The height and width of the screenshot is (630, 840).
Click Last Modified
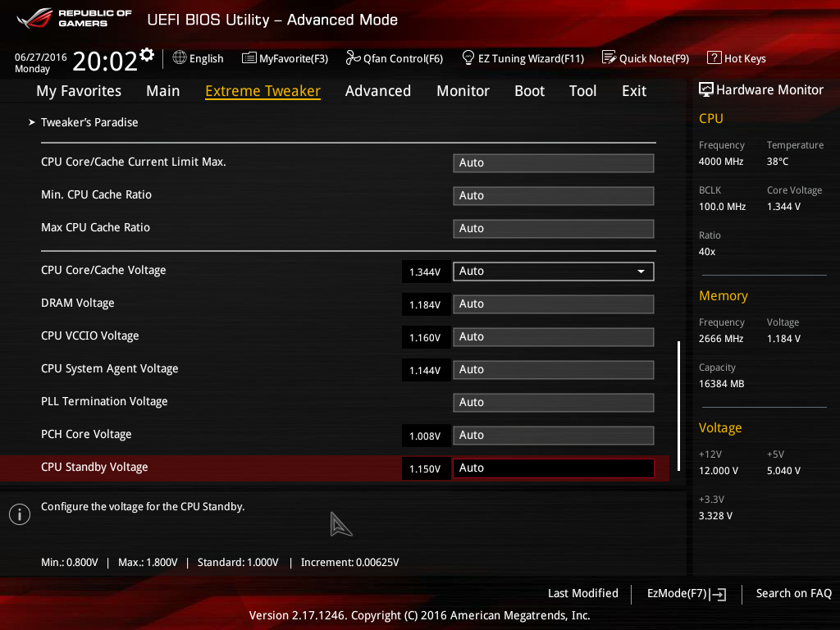coord(583,593)
